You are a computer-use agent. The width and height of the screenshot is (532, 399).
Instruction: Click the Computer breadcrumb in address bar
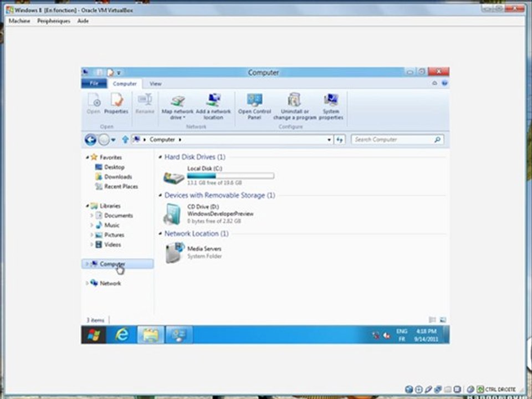tap(162, 140)
